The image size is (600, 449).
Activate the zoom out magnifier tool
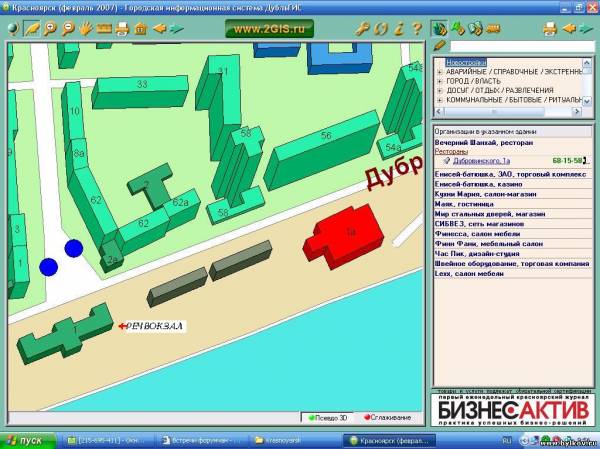68,29
